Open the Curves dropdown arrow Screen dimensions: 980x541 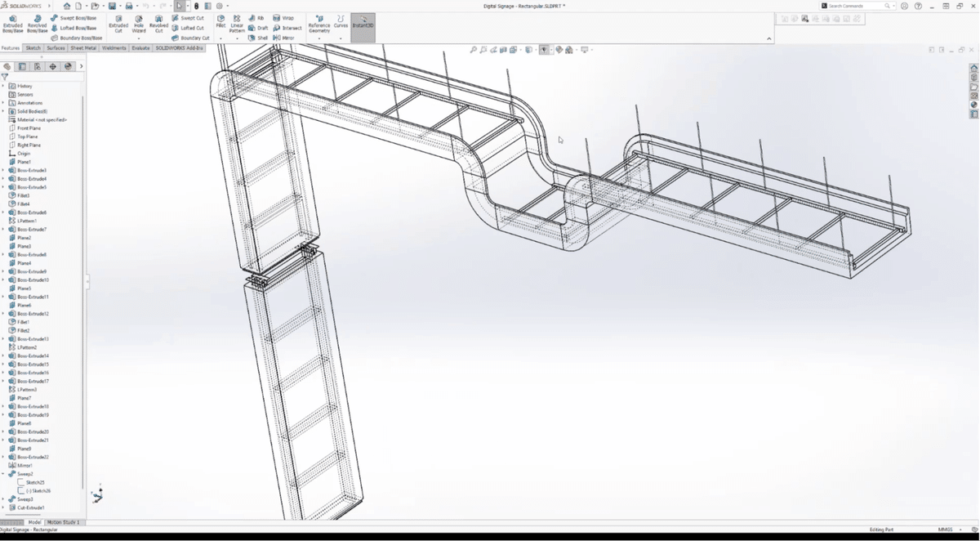pyautogui.click(x=341, y=38)
